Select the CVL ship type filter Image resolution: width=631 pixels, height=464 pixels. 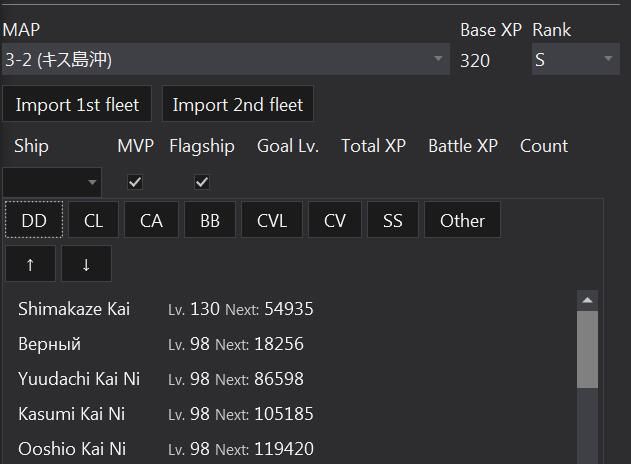pos(272,220)
